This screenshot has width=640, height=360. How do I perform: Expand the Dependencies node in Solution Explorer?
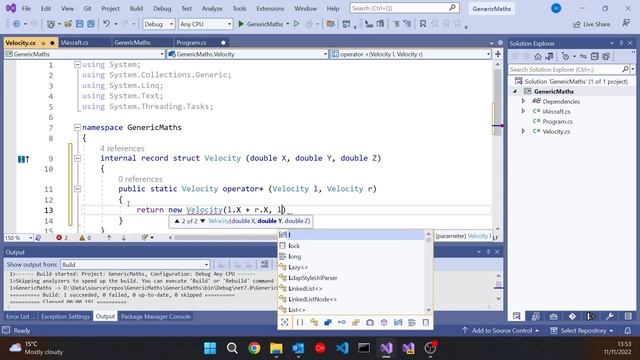tap(523, 101)
